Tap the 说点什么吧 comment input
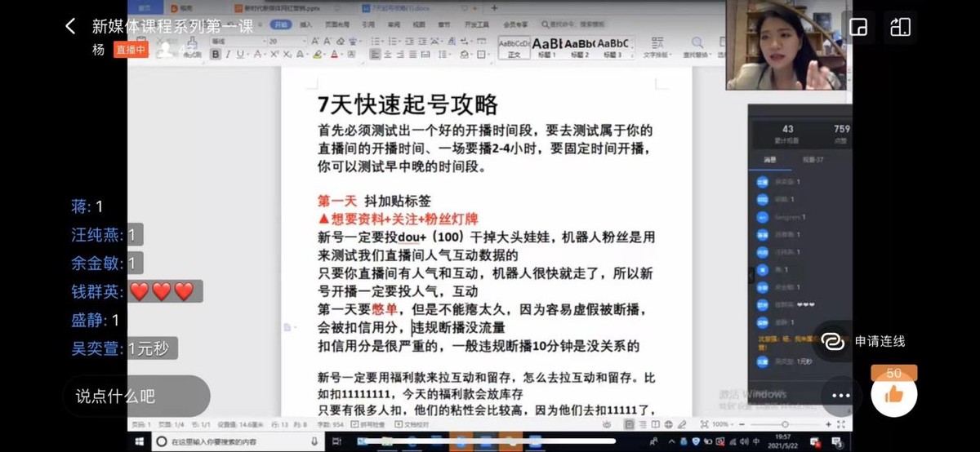This screenshot has height=452, width=980. 136,397
